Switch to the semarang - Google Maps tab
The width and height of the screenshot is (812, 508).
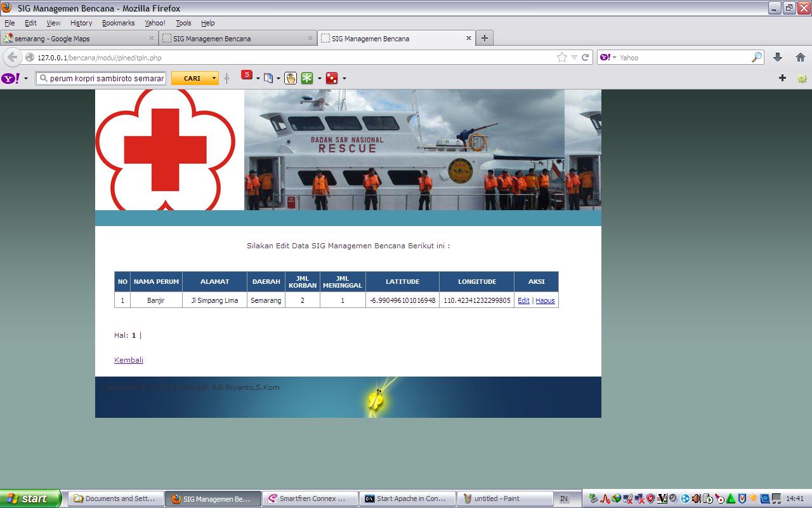coord(75,38)
